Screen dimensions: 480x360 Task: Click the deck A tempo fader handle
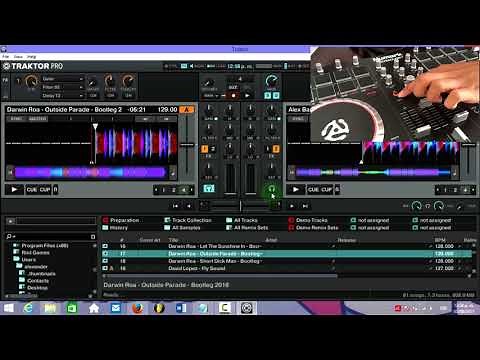pos(187,145)
